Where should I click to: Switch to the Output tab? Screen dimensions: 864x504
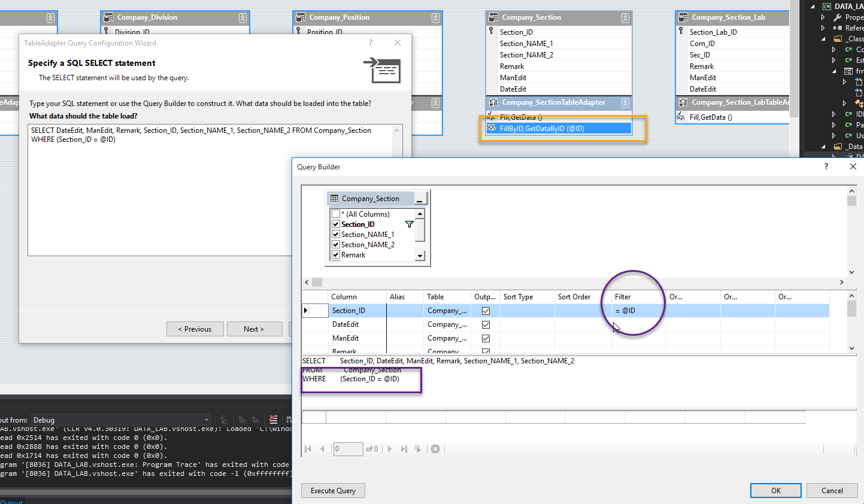pos(11,501)
